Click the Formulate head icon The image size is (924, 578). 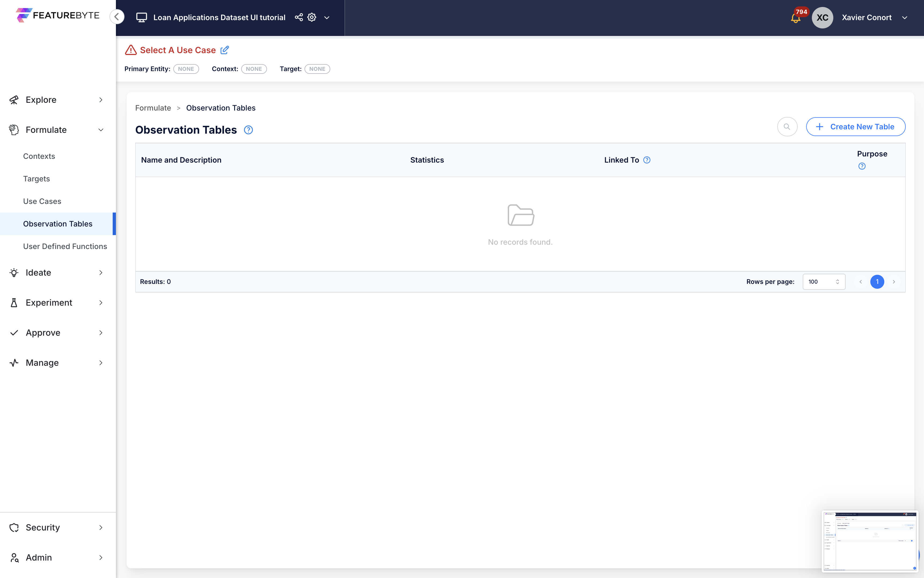coord(14,130)
